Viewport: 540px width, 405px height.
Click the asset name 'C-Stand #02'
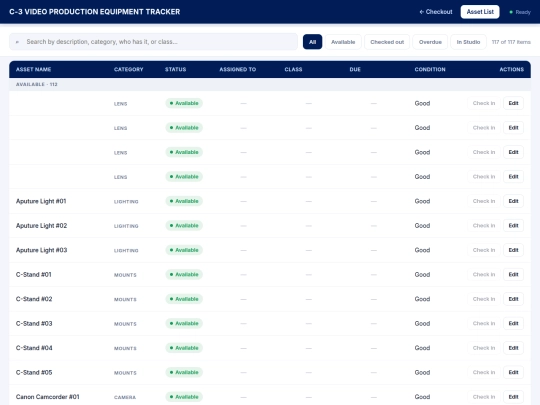point(34,299)
